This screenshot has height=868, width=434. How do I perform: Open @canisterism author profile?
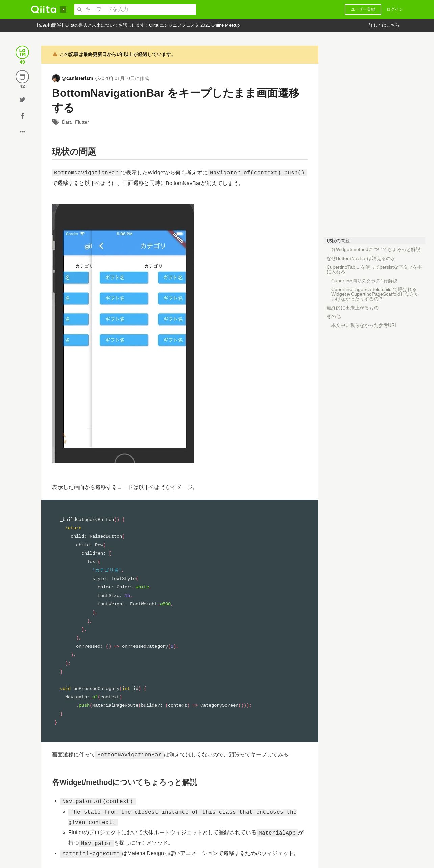point(77,78)
